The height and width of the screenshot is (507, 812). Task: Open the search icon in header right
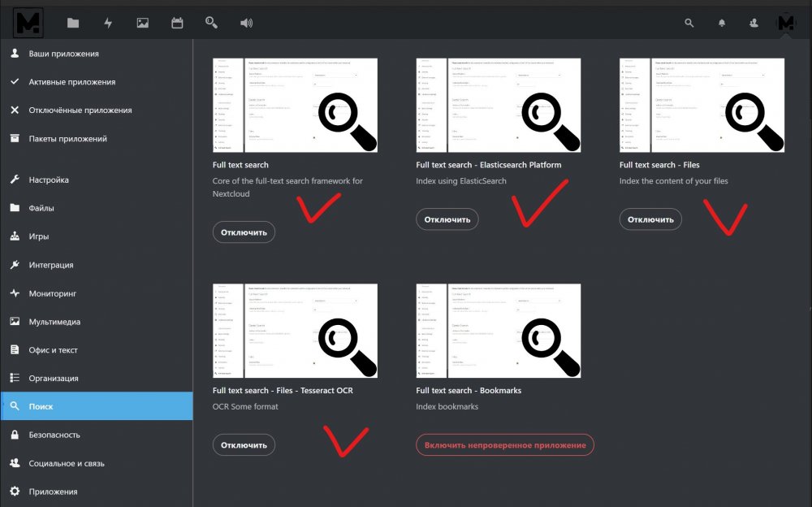click(689, 23)
